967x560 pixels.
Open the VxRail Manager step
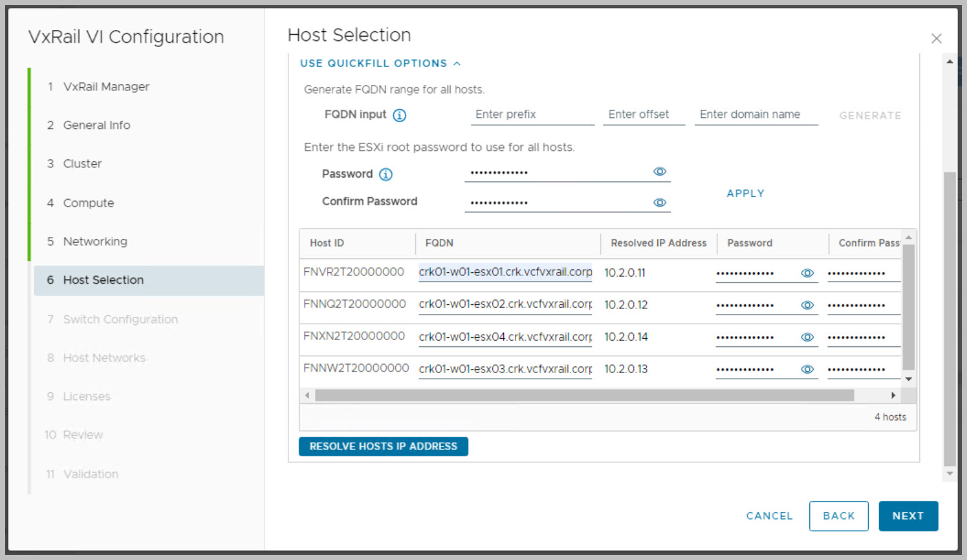coord(106,87)
